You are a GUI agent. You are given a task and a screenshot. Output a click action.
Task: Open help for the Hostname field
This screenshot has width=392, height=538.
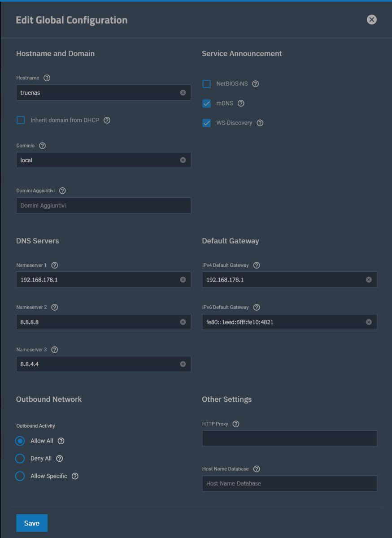47,78
